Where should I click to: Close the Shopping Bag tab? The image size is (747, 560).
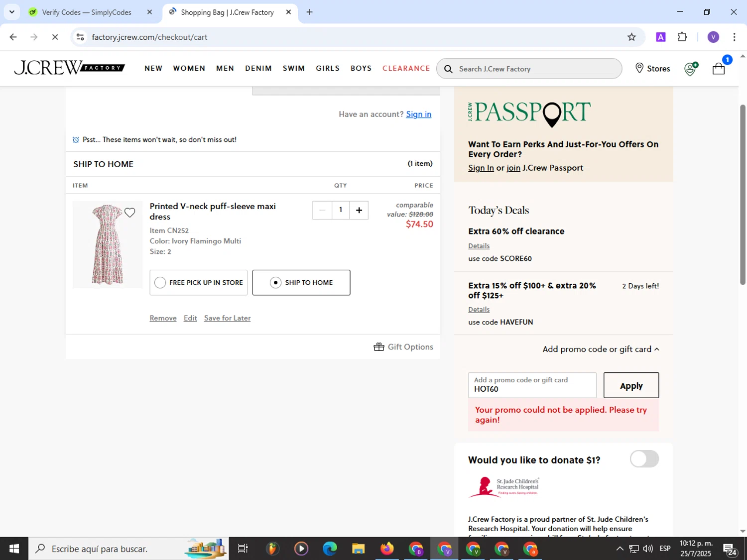[288, 12]
